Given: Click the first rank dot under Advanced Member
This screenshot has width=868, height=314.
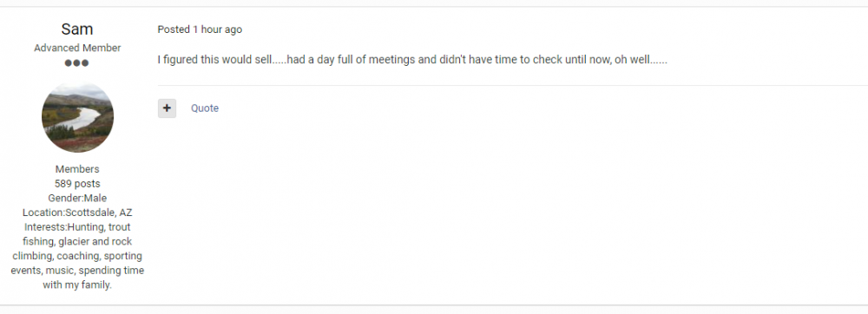Looking at the screenshot, I should coord(68,63).
